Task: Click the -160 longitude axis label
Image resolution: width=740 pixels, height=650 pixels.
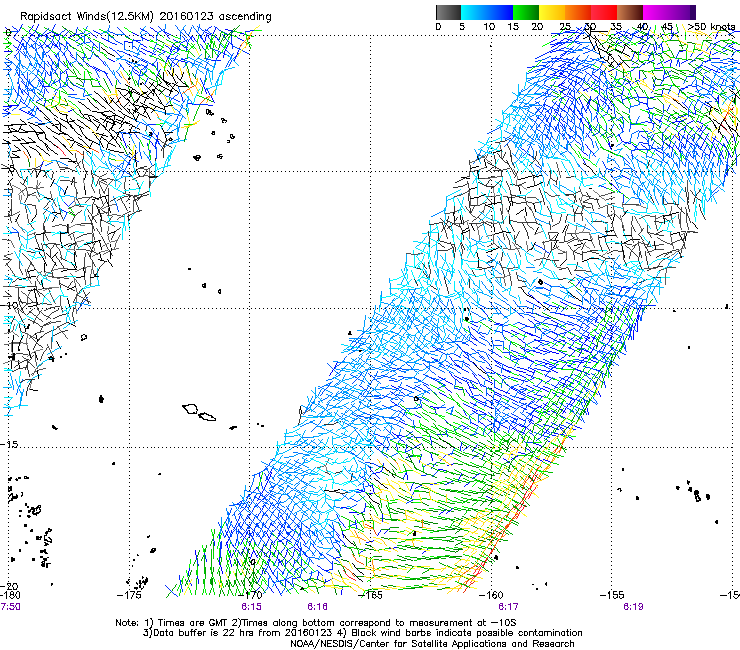Action: click(491, 595)
